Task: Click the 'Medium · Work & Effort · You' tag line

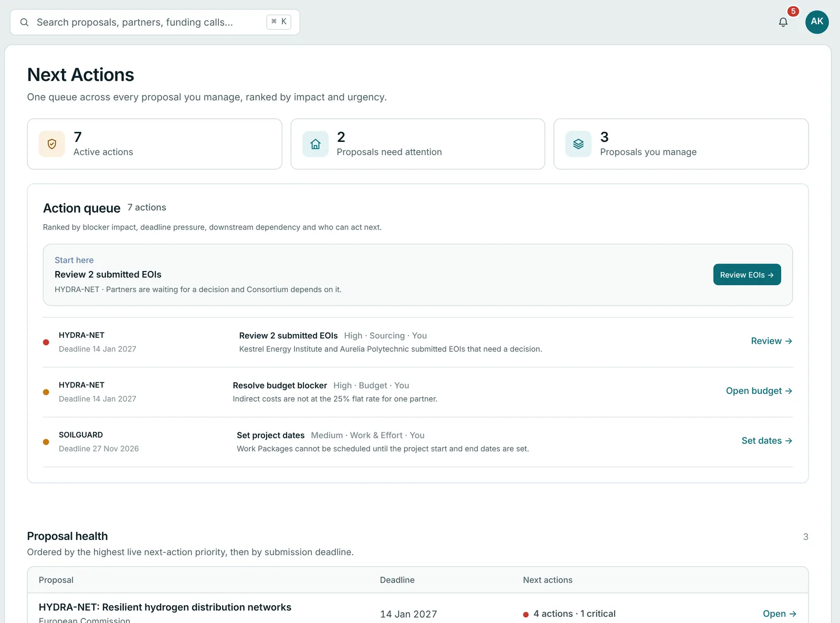Action: (x=367, y=435)
